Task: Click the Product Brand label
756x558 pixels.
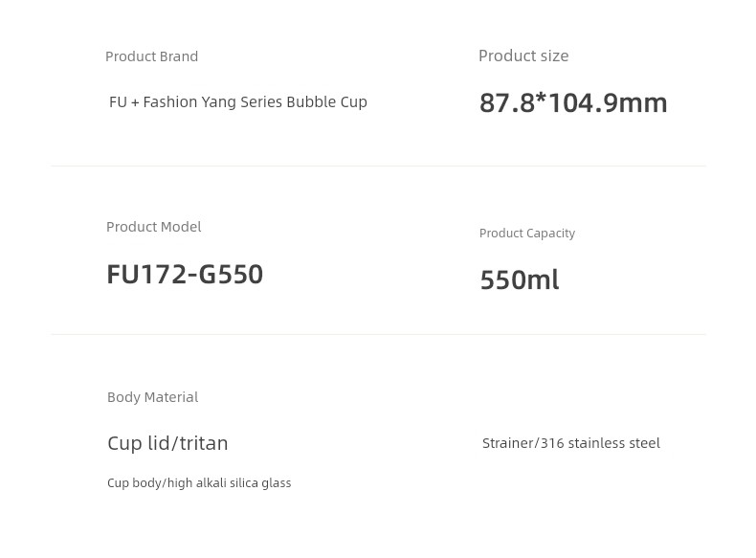Action: click(151, 56)
